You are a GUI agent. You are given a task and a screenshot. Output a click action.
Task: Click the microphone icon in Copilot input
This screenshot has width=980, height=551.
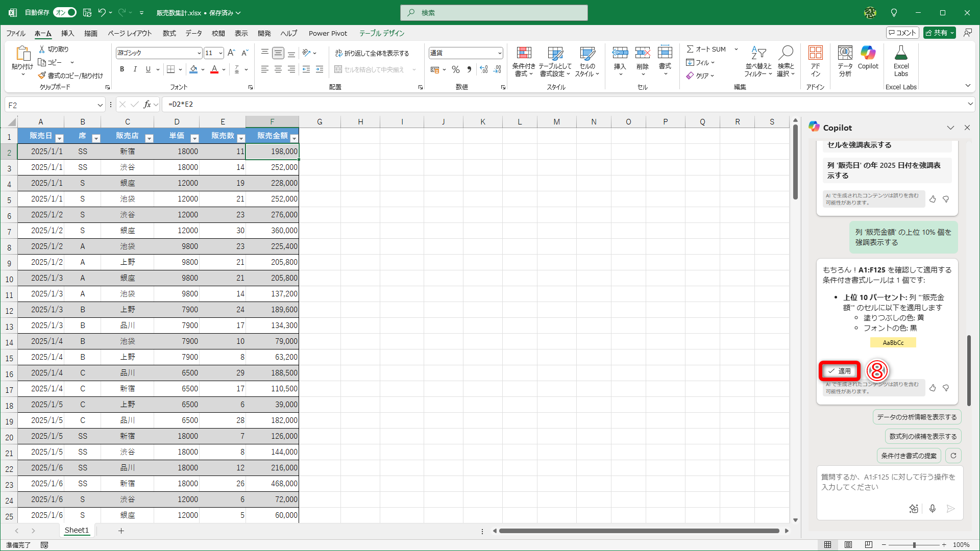[x=933, y=509]
